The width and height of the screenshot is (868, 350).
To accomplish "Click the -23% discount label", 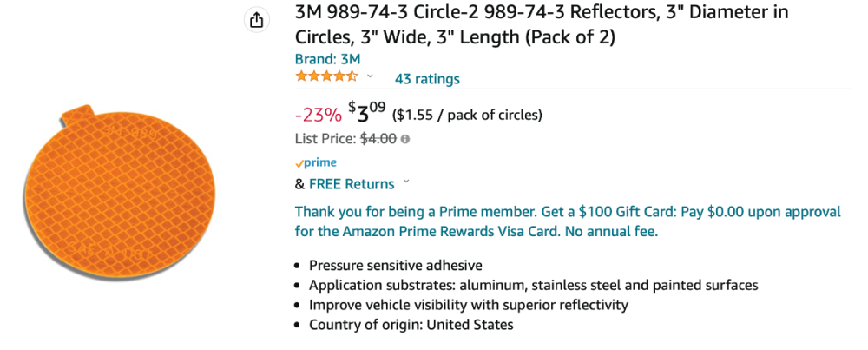I will pyautogui.click(x=317, y=115).
